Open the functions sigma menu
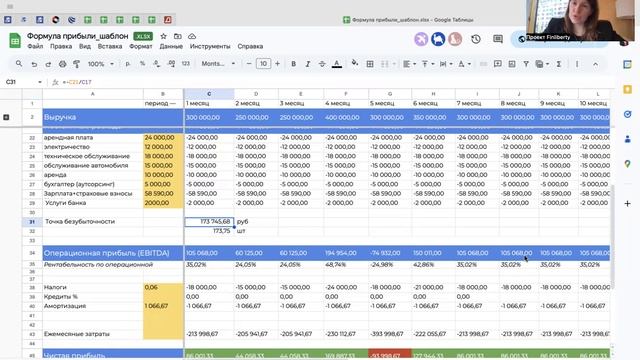Screen dimensions: 640x360 tap(559, 64)
